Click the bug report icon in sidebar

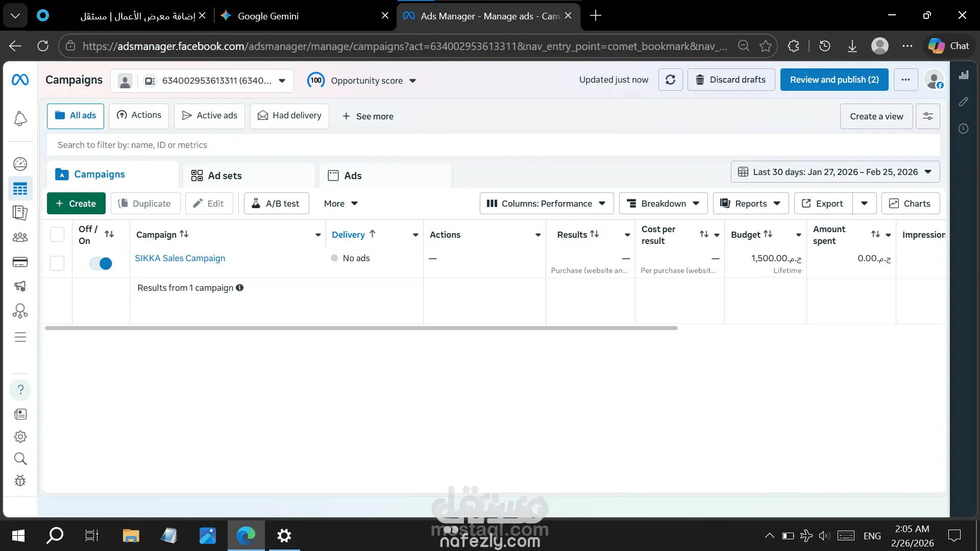pos(20,481)
